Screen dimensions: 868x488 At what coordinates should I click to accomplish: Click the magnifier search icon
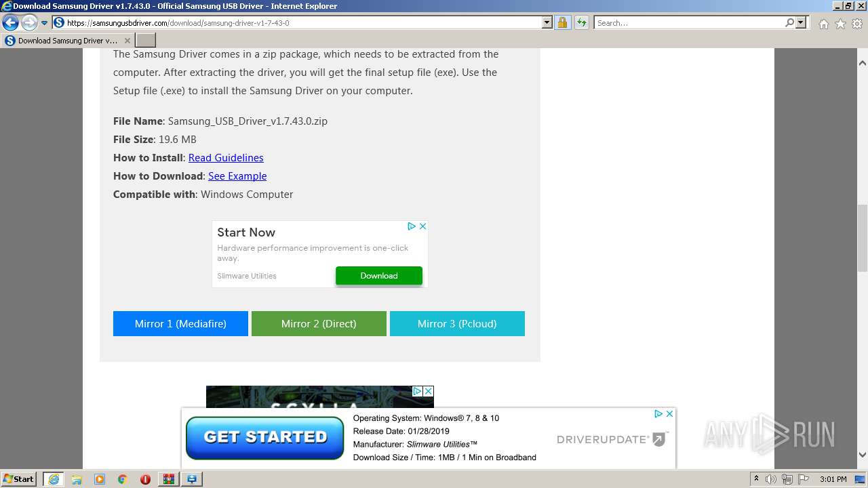pos(789,23)
